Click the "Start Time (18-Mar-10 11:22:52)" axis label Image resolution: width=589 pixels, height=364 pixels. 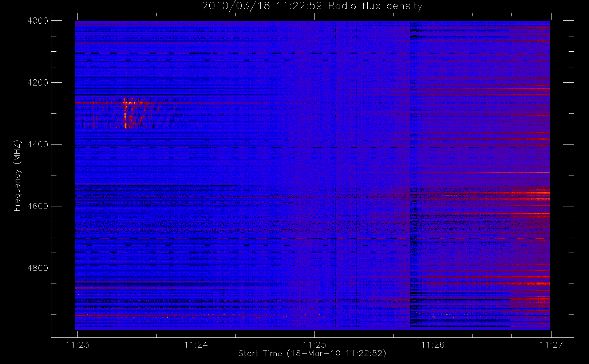312,353
